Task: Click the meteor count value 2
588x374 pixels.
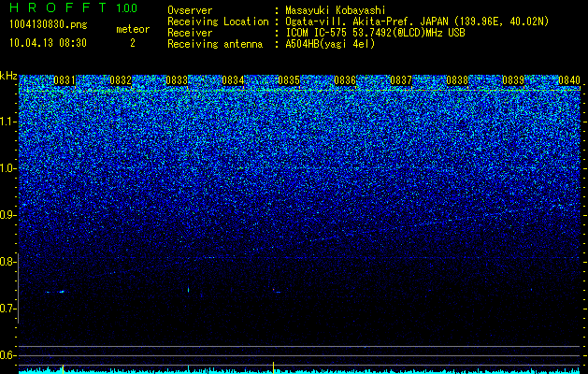Action: coord(133,43)
